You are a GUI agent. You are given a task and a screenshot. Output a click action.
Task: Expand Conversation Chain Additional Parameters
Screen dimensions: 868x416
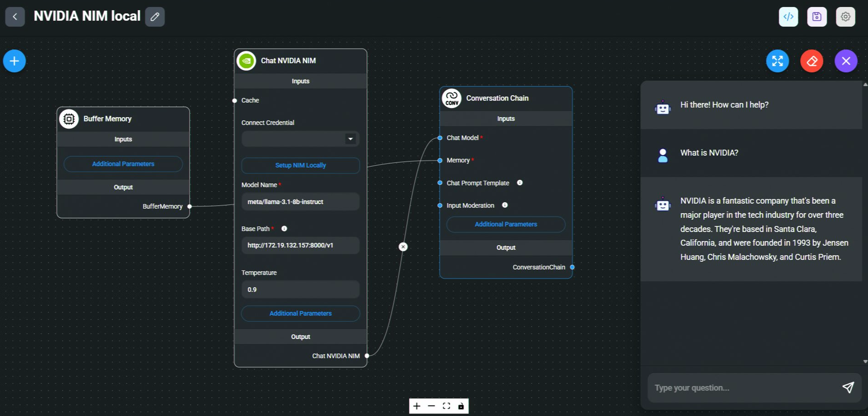(x=505, y=224)
